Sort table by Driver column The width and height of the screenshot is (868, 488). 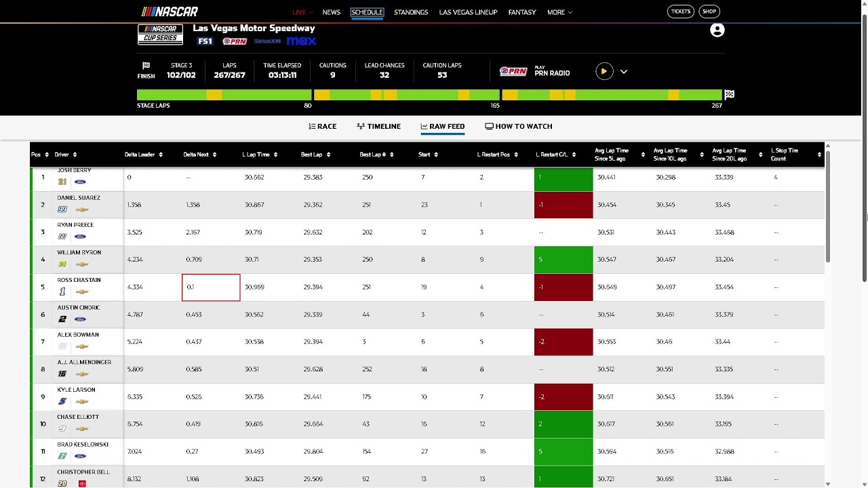tap(66, 155)
